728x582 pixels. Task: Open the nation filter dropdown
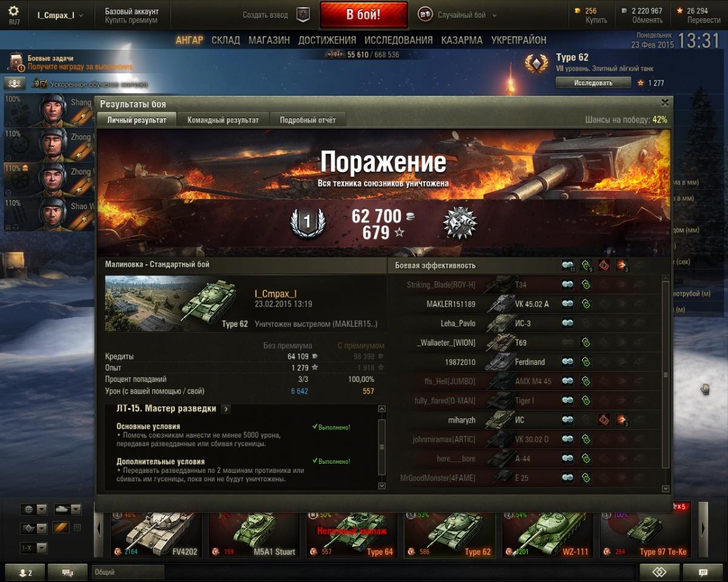(33, 509)
